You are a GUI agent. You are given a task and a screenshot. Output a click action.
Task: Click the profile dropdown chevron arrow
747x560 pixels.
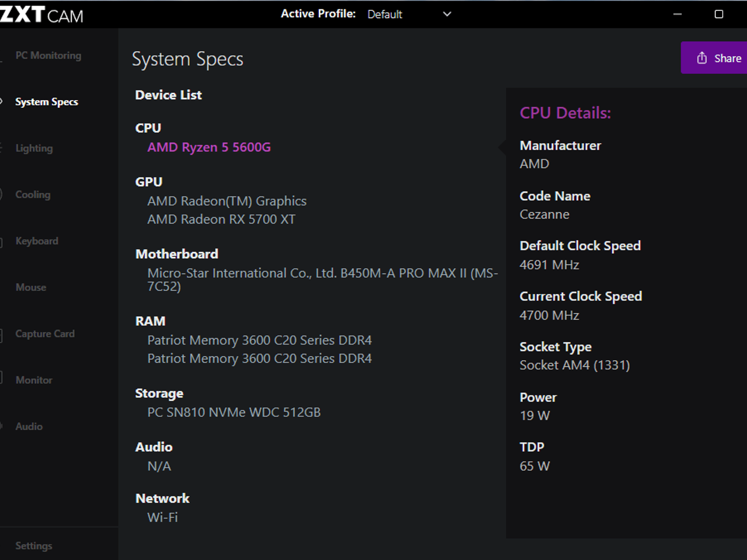(x=447, y=14)
